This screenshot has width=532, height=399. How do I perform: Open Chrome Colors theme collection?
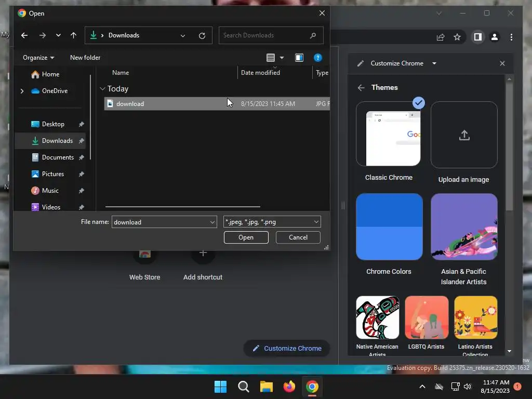389,227
